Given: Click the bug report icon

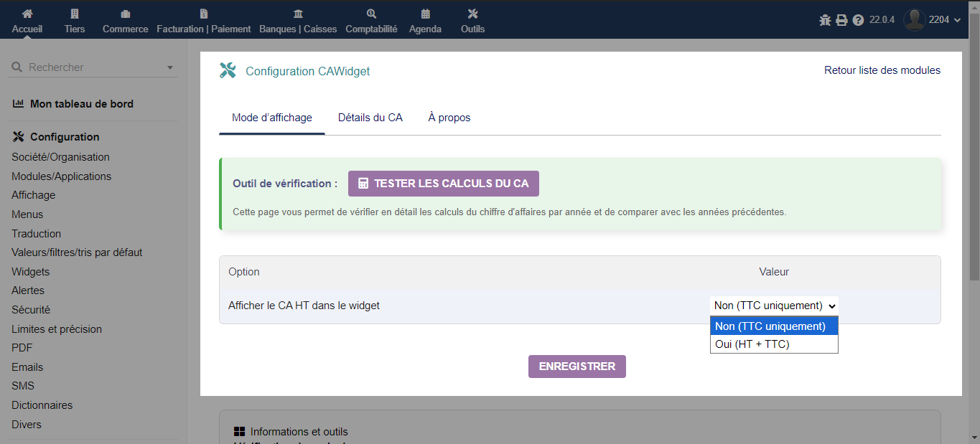Looking at the screenshot, I should coord(825,20).
